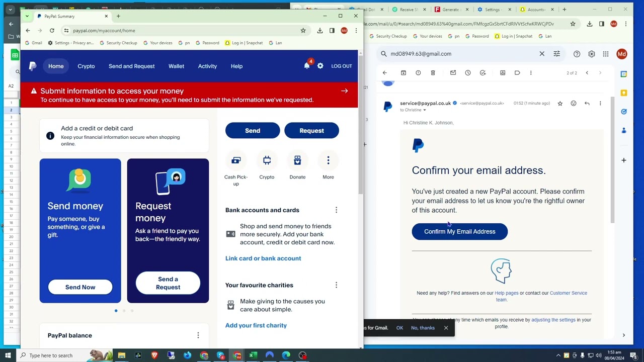This screenshot has height=362, width=644.
Task: Reply to the PayPal email
Action: [x=587, y=103]
